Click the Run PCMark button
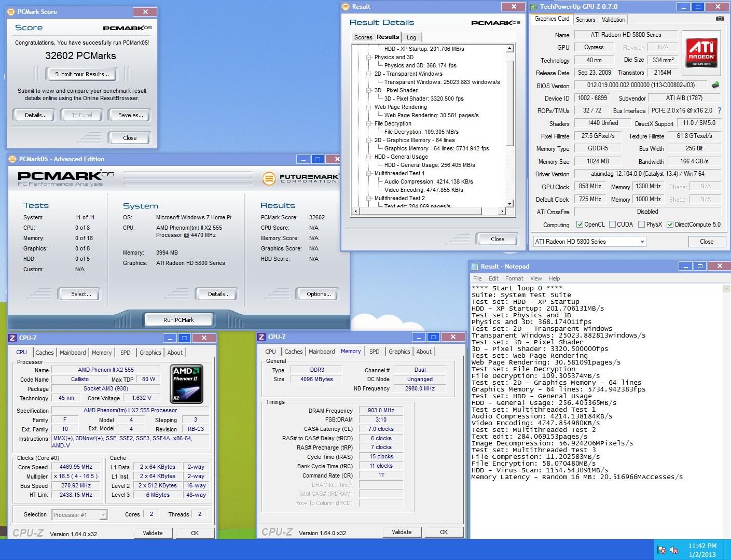Viewport: 731px width, 560px height. point(178,320)
